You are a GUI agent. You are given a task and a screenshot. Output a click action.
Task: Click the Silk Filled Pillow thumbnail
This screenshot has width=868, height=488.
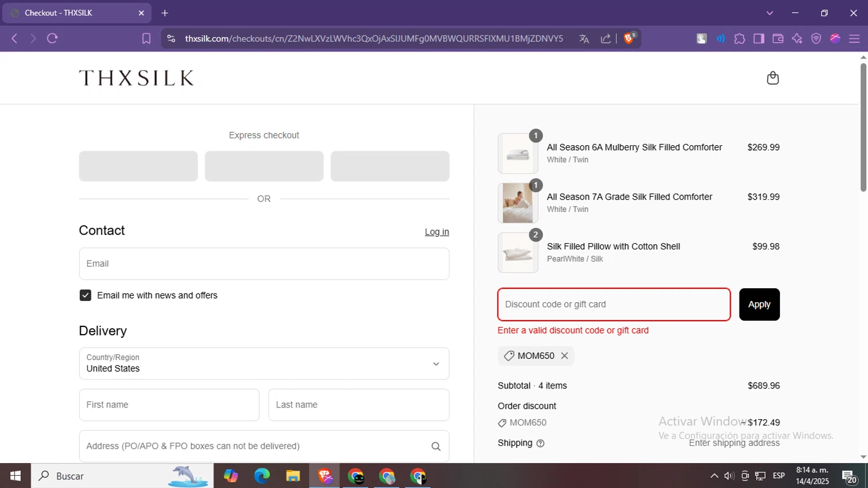pyautogui.click(x=518, y=253)
